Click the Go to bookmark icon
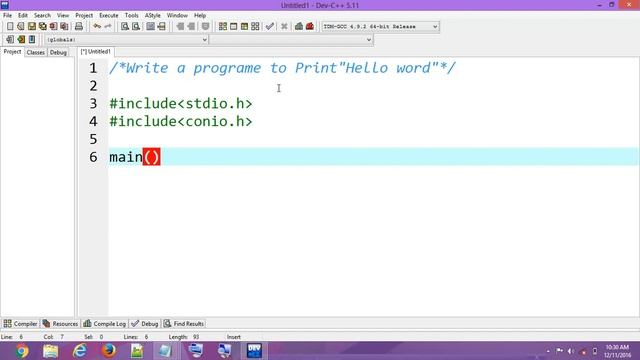Image resolution: width=640 pixels, height=360 pixels. 32,40
